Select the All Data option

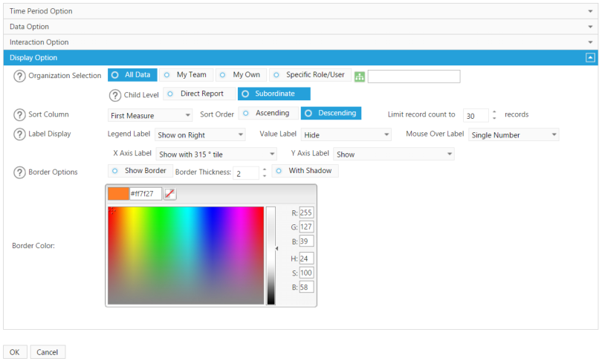[x=132, y=75]
